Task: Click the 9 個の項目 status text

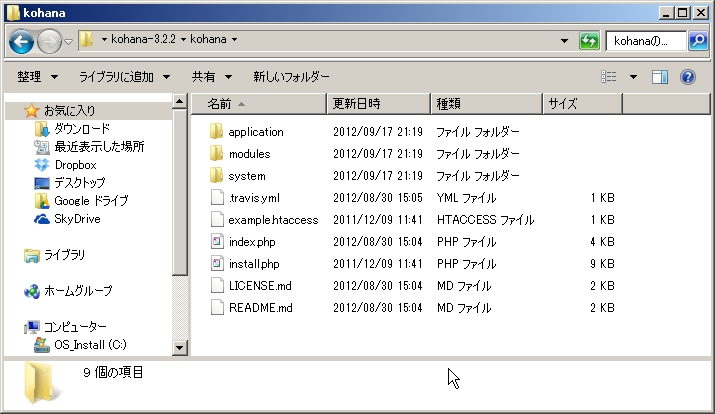Action: pos(113,372)
